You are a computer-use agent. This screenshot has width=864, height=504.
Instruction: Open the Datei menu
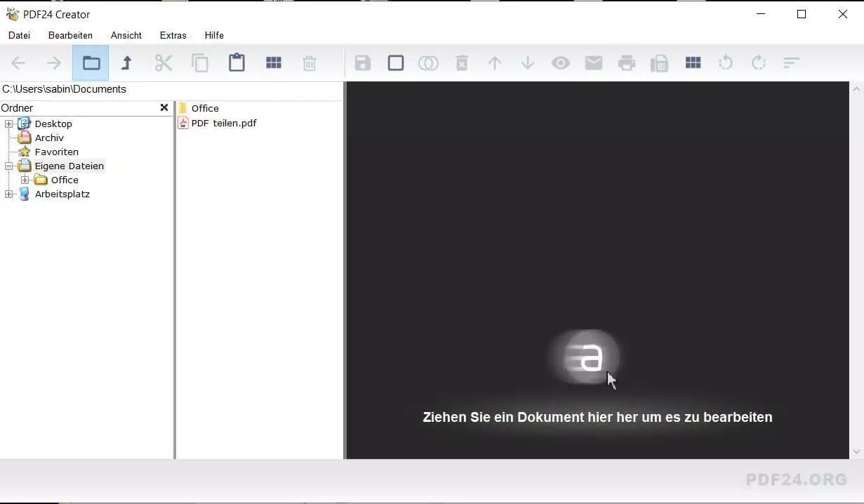19,35
